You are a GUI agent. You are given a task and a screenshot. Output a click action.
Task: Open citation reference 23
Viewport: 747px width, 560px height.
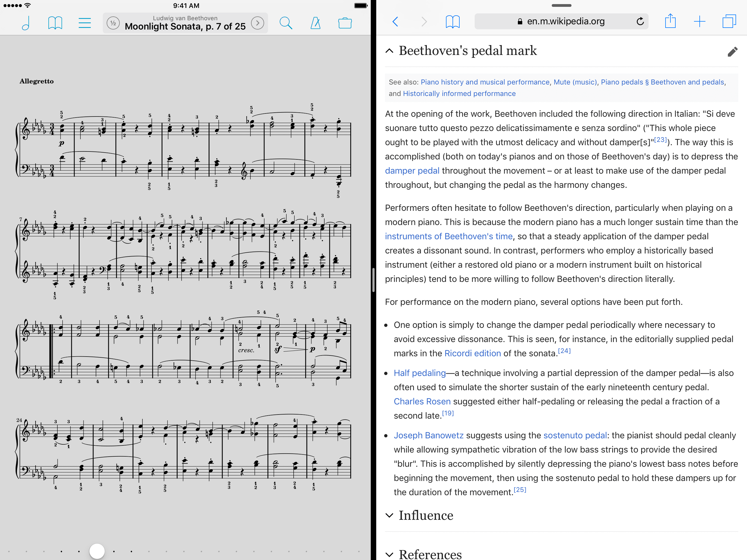click(x=660, y=139)
